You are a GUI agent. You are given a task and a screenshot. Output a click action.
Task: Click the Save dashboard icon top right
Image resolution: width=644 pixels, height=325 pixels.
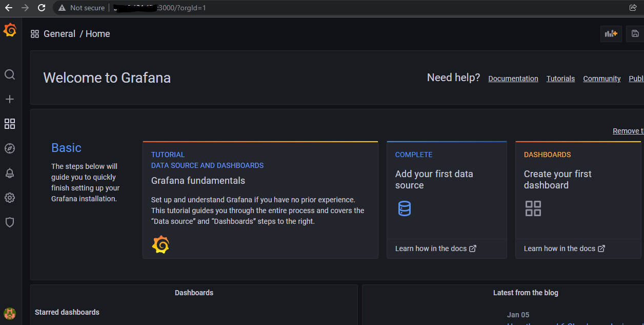tap(635, 33)
